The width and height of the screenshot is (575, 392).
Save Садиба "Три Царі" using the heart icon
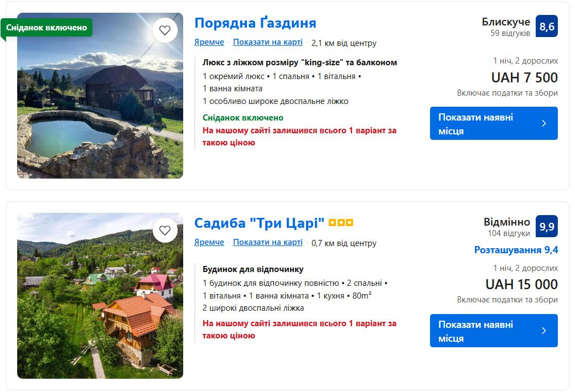tap(165, 230)
